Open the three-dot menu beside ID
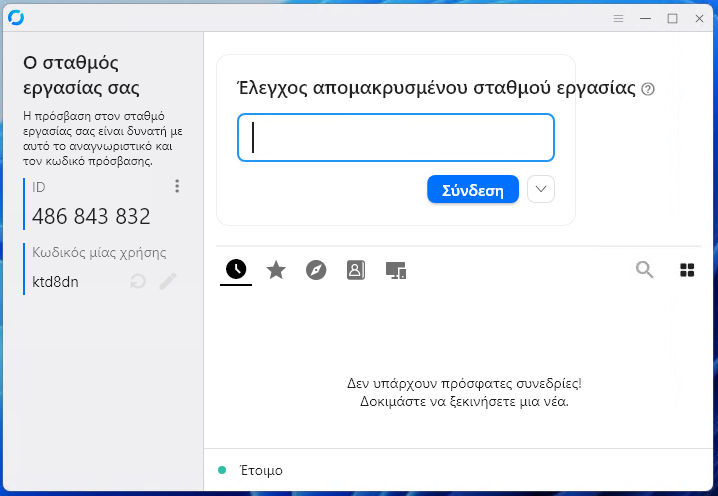The height and width of the screenshot is (496, 718). pyautogui.click(x=177, y=187)
